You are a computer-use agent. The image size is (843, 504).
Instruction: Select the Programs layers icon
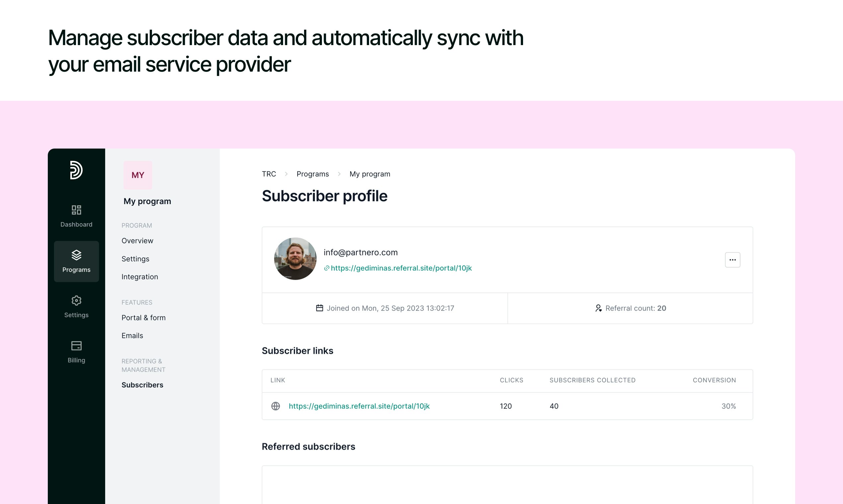(76, 255)
